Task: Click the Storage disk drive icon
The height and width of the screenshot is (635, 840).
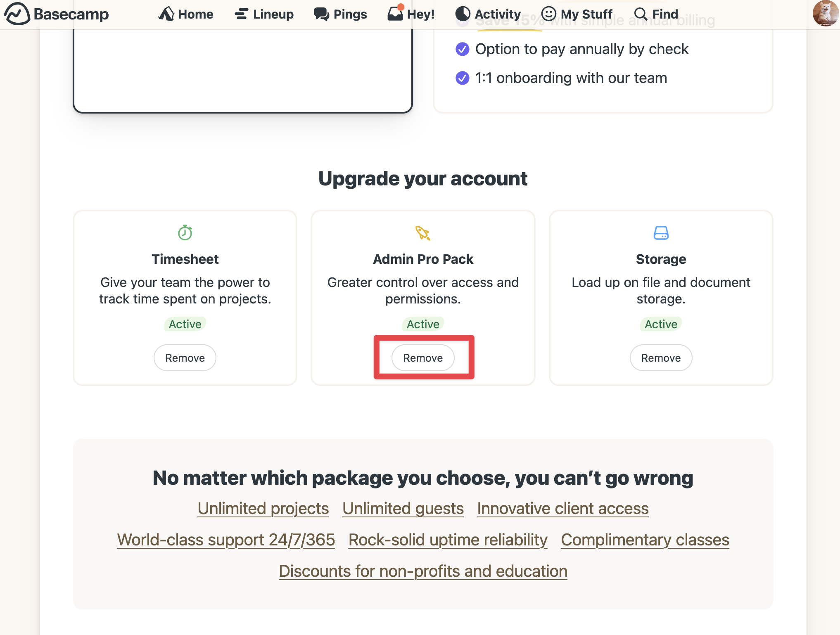Action: (x=660, y=232)
